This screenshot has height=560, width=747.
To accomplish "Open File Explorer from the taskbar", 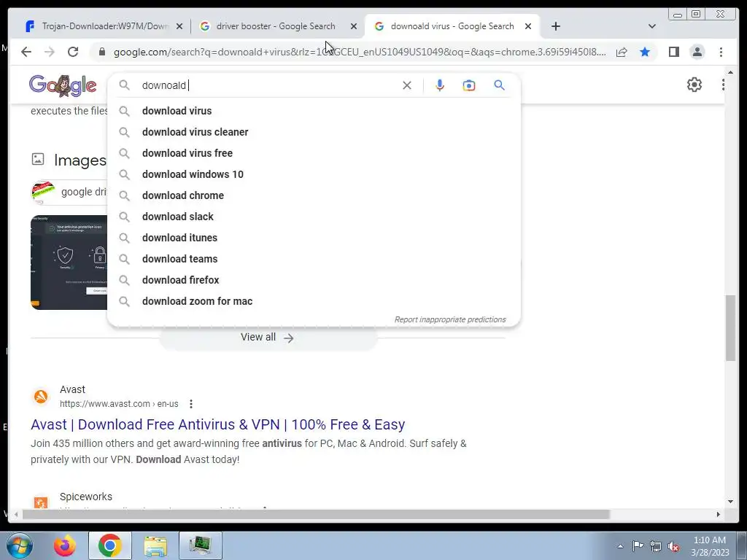I will tap(155, 545).
